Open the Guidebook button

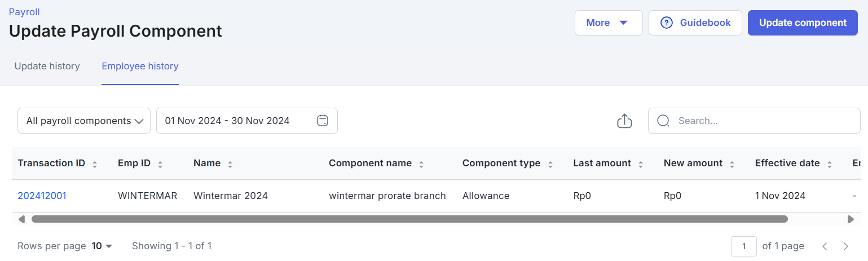[695, 23]
